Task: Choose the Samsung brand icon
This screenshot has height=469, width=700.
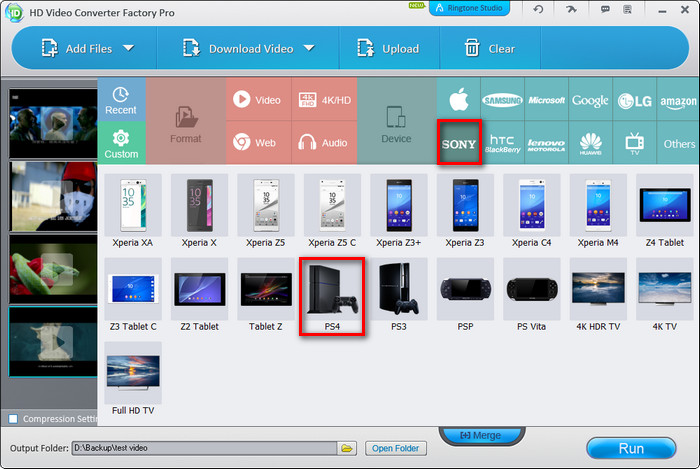Action: click(502, 99)
